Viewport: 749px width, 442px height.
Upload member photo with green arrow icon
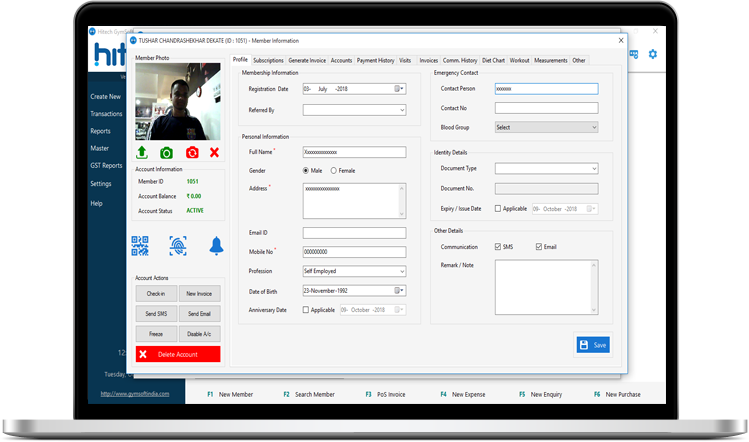pyautogui.click(x=142, y=152)
